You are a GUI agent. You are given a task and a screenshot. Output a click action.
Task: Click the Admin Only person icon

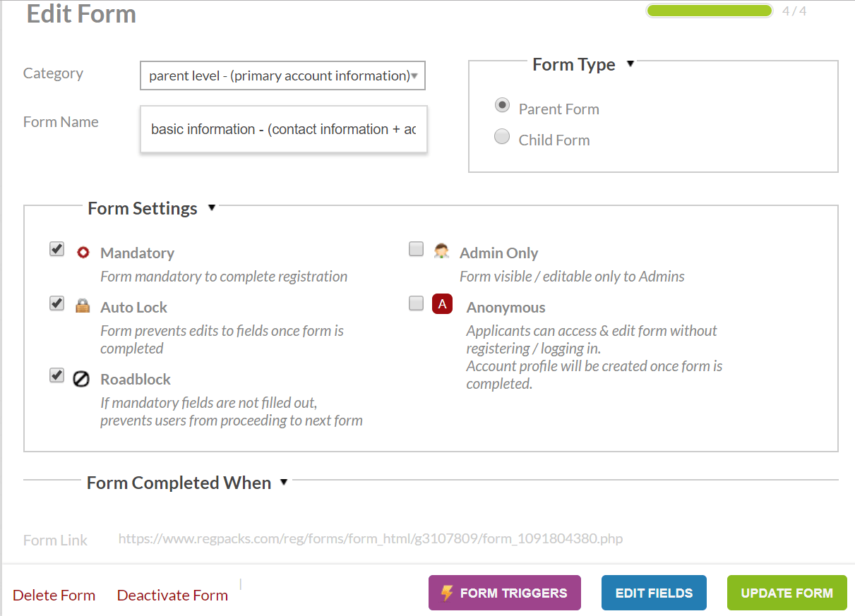coord(442,251)
